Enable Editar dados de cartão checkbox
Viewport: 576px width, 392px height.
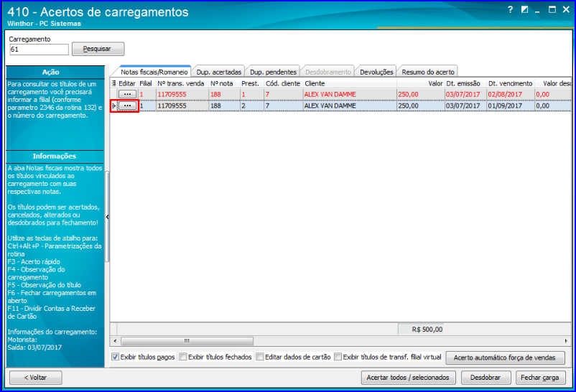point(260,357)
